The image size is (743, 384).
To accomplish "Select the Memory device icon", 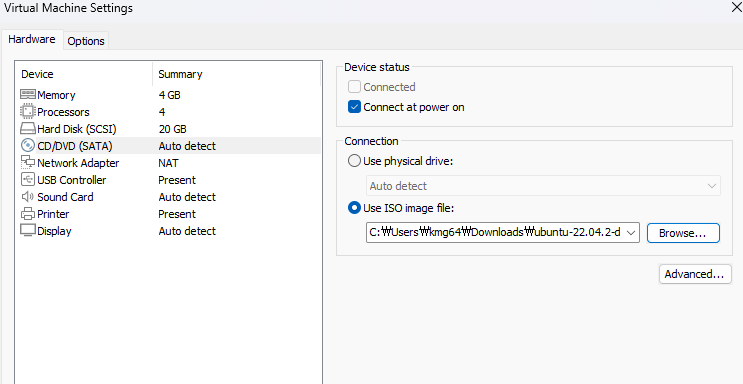I will coord(28,94).
